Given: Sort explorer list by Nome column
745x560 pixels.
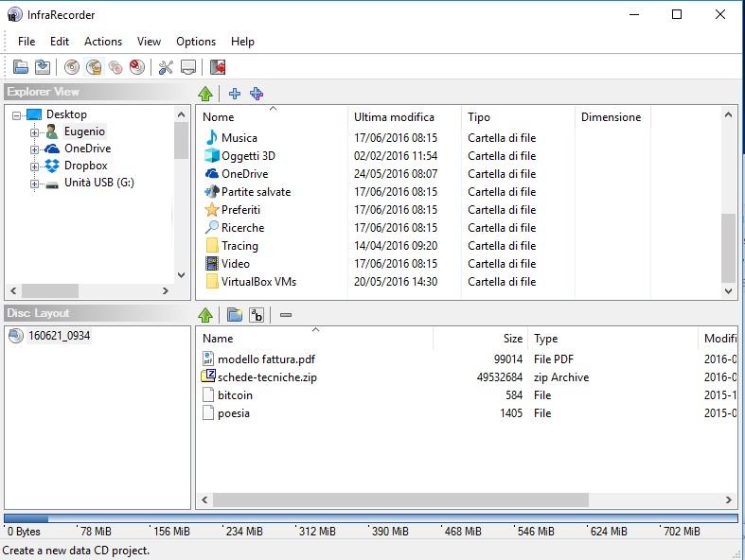Looking at the screenshot, I should pos(272,117).
